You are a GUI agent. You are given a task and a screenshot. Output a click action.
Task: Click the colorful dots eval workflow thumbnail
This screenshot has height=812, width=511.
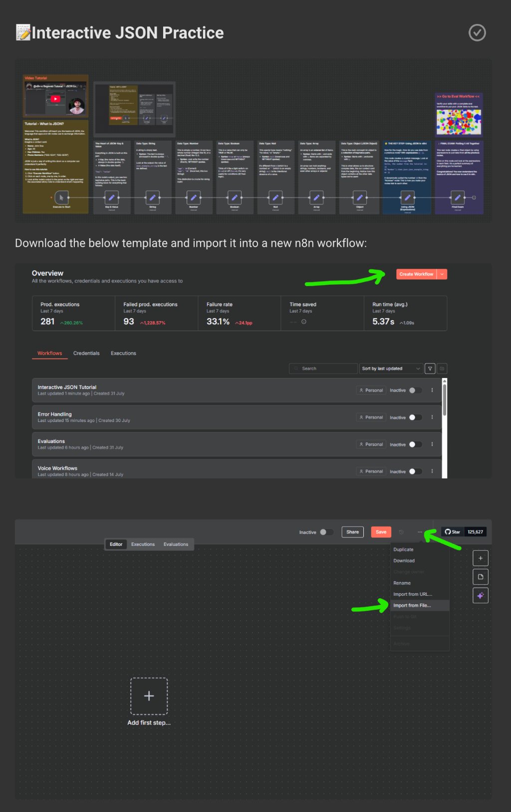tap(459, 122)
